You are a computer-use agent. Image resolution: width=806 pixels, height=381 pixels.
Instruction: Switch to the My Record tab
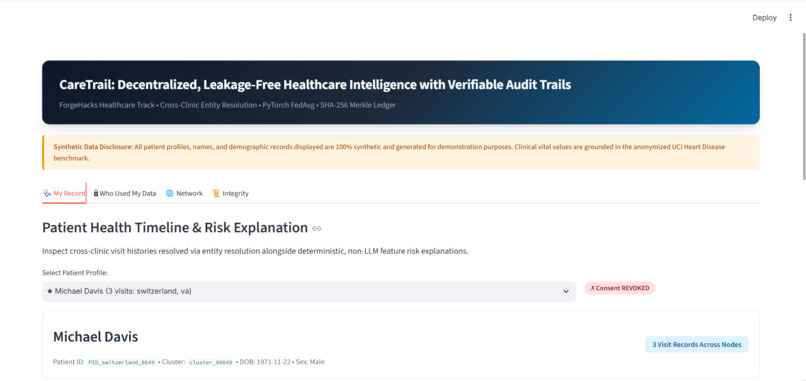(64, 193)
